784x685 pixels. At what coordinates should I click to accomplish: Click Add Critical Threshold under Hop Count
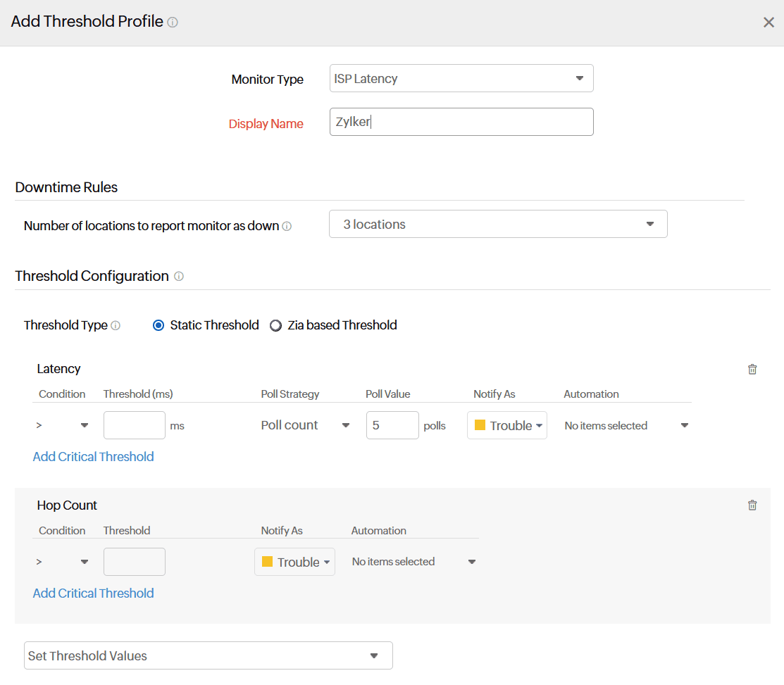(x=93, y=593)
